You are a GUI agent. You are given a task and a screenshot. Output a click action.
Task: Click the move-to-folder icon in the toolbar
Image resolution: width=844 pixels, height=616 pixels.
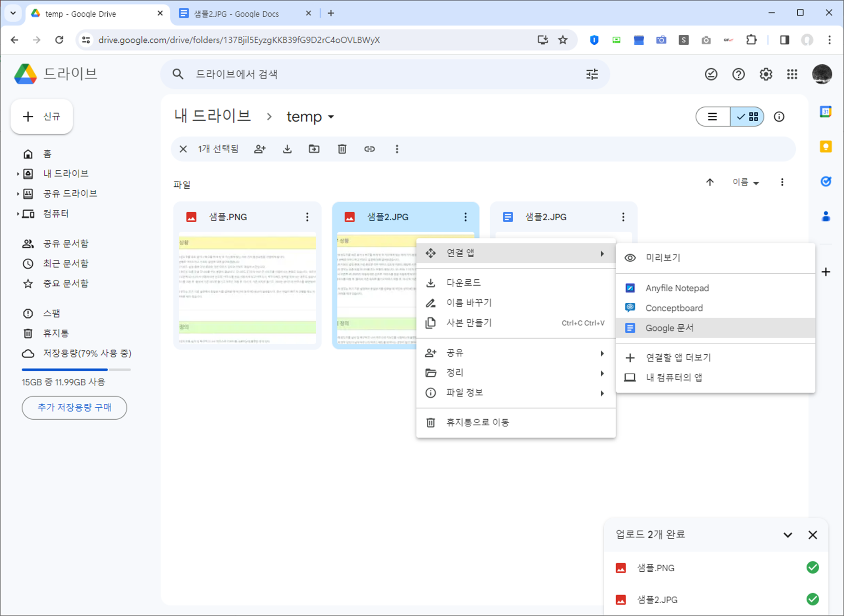(314, 149)
